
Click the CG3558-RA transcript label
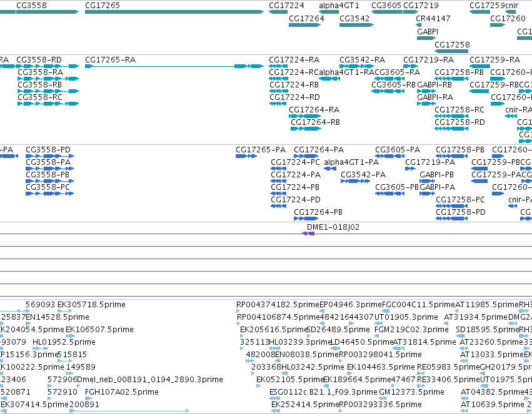click(x=41, y=72)
